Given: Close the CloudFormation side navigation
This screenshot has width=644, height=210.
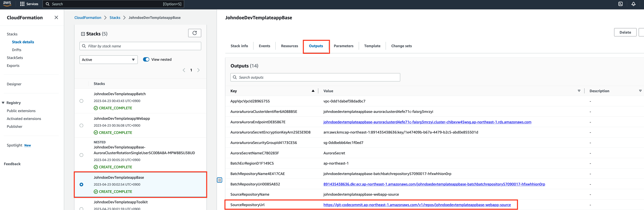Looking at the screenshot, I should 56,17.
